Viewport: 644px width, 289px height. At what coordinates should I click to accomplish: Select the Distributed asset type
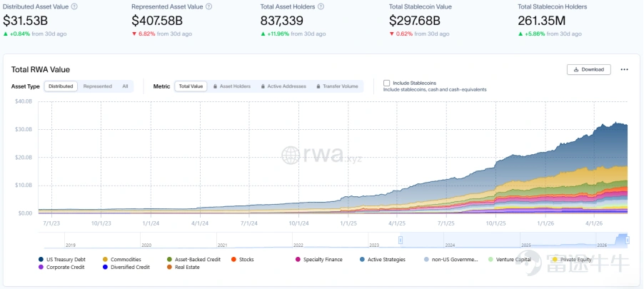coord(61,86)
